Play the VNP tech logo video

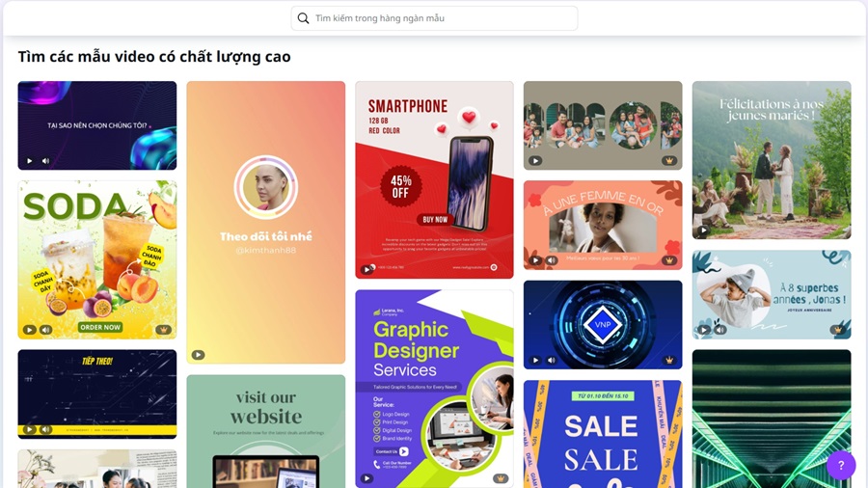pos(535,360)
